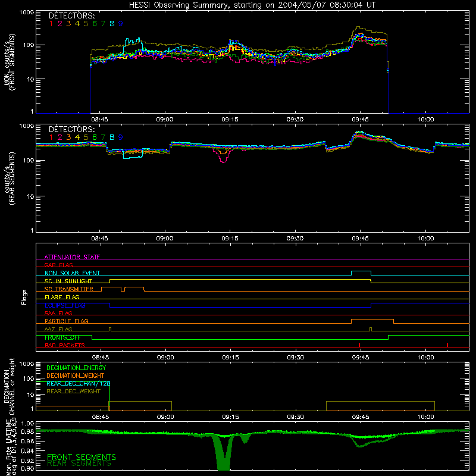Screen dimensions: 476x476
Task: Click the 1.00 value on livetime axis
Action: [27, 424]
